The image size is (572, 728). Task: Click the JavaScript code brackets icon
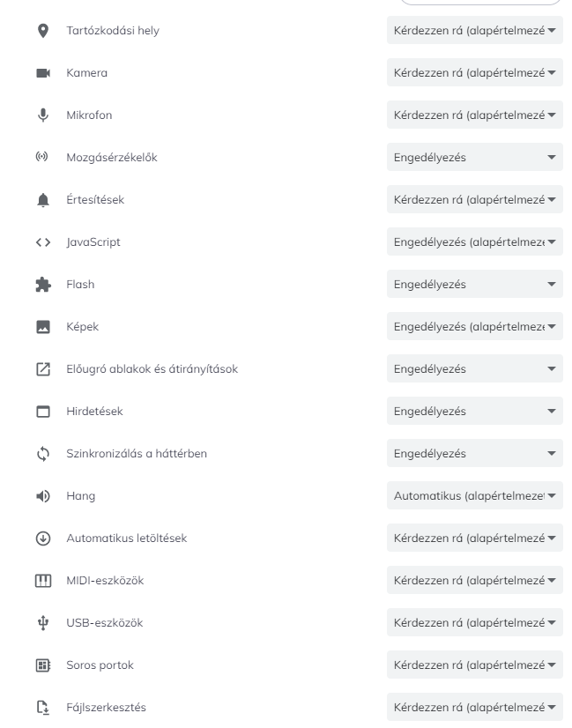(x=42, y=242)
